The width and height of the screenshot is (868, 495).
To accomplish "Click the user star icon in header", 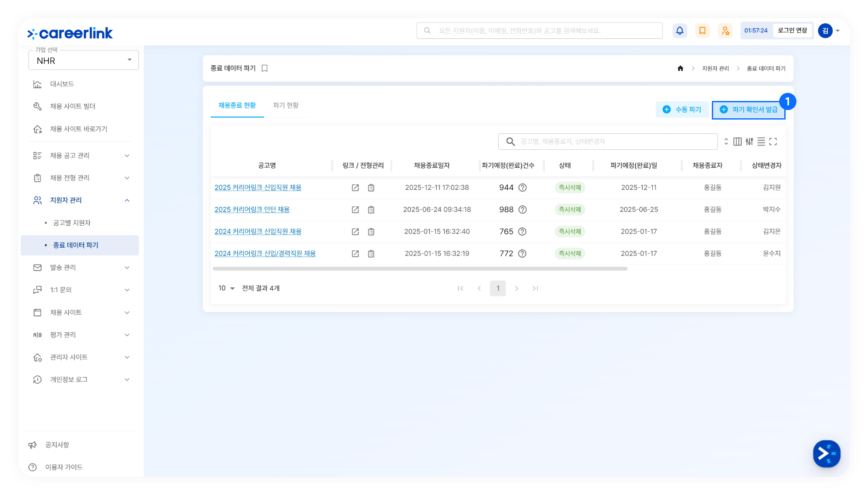I will click(x=725, y=31).
